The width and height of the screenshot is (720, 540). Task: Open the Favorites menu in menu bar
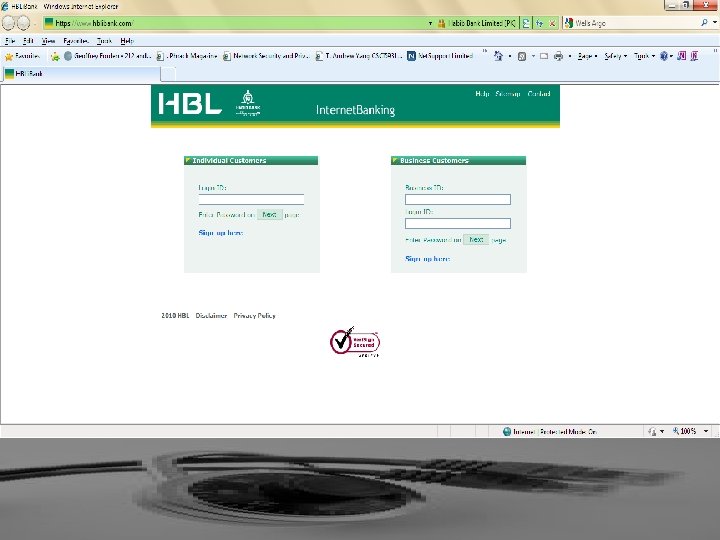tap(76, 41)
